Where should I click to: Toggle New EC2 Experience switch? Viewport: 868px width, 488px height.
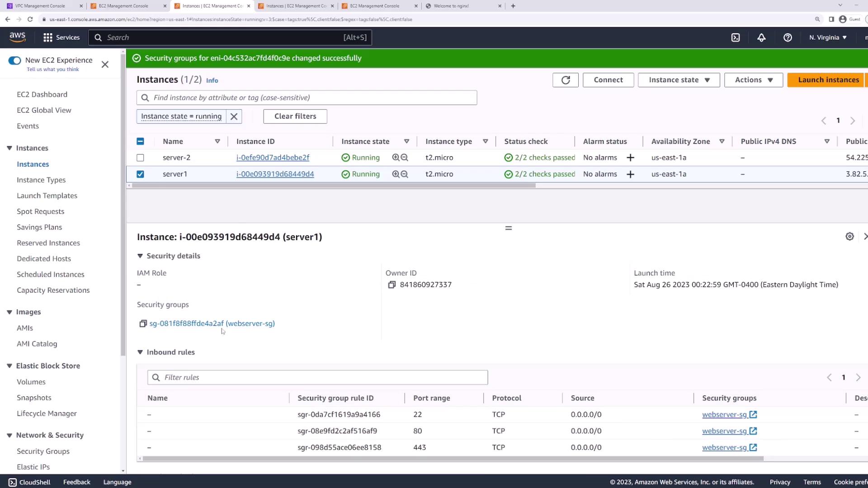pyautogui.click(x=14, y=61)
